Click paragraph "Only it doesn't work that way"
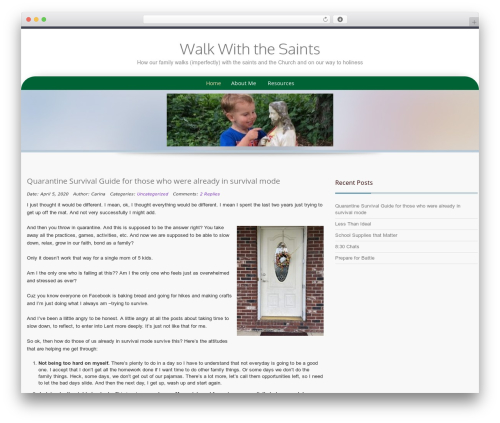This screenshot has height=423, width=500. point(90,258)
